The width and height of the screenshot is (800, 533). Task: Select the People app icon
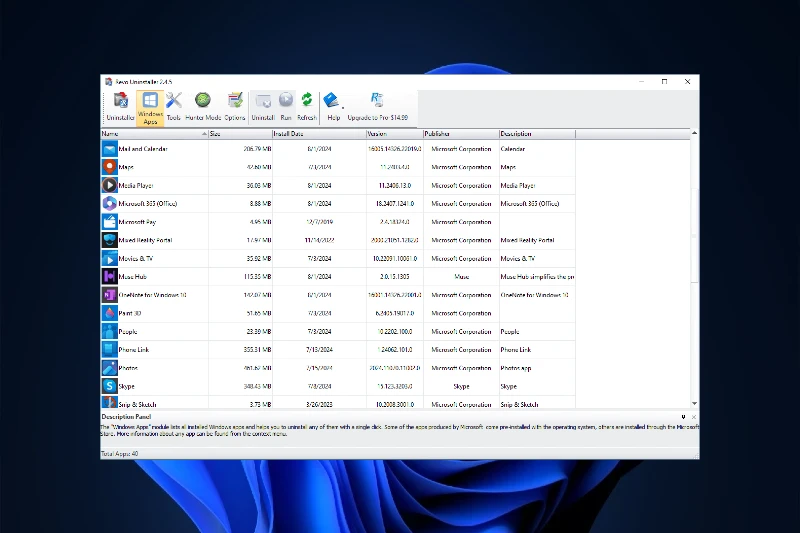(x=109, y=332)
